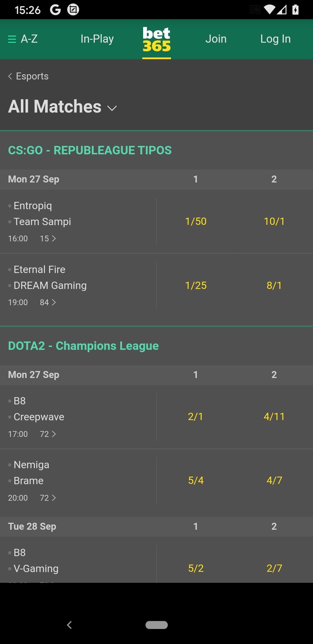313x644 pixels.
Task: Open the Log In page
Action: pos(275,39)
